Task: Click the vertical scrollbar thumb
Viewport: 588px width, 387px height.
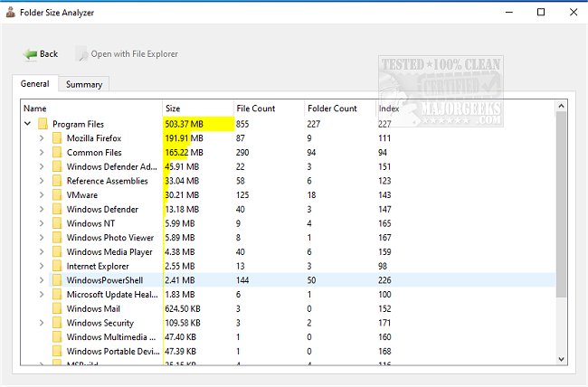Action: pos(562,204)
